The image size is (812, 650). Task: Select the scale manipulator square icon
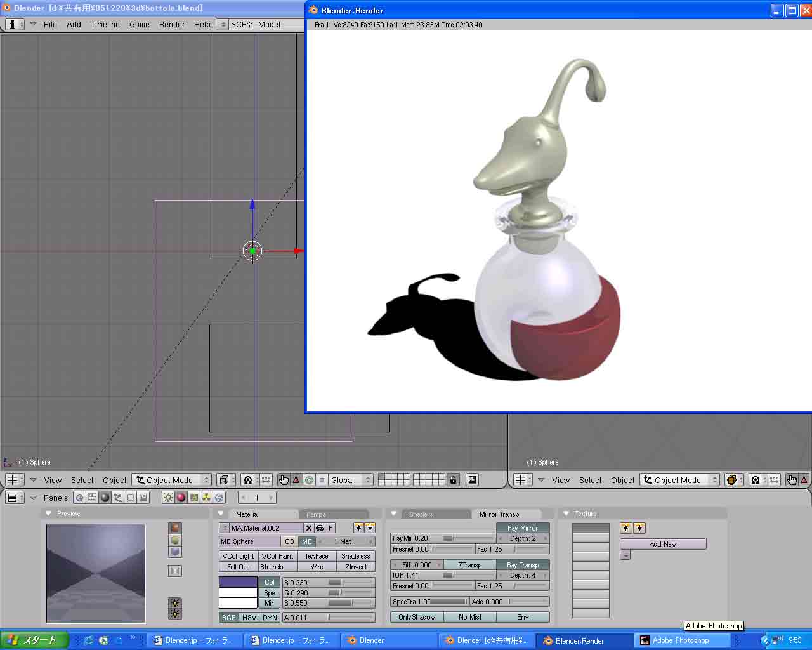322,480
